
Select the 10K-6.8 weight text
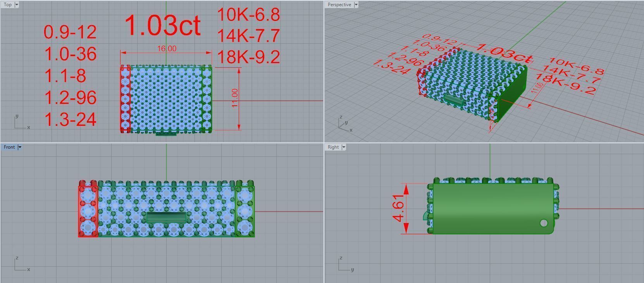248,15
